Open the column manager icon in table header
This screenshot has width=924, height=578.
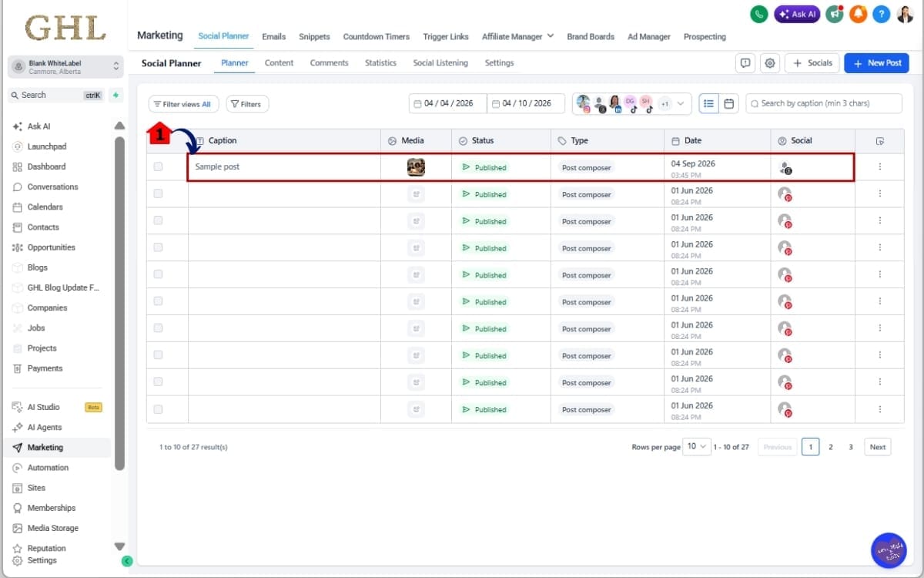click(x=880, y=141)
